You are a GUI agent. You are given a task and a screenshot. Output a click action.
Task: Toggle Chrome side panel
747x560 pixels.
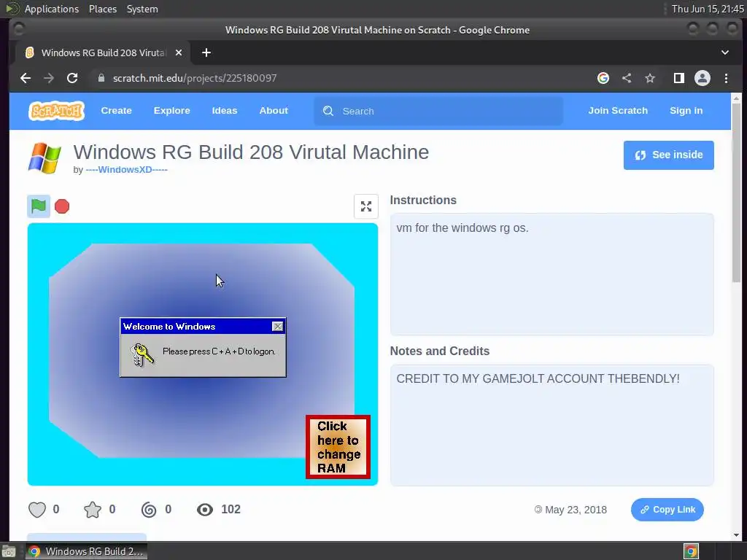pyautogui.click(x=679, y=78)
